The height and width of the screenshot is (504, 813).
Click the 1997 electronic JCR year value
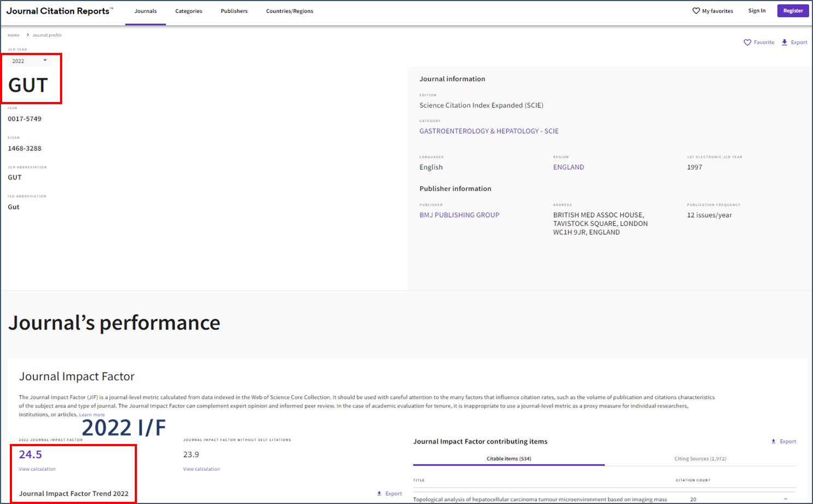point(695,167)
